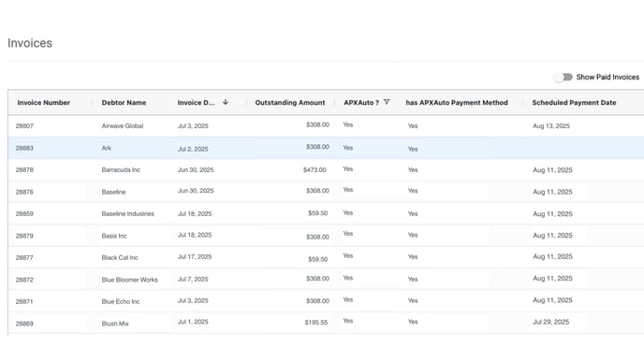The image size is (644, 362).
Task: Open invoice number 28871
Action: (x=24, y=301)
